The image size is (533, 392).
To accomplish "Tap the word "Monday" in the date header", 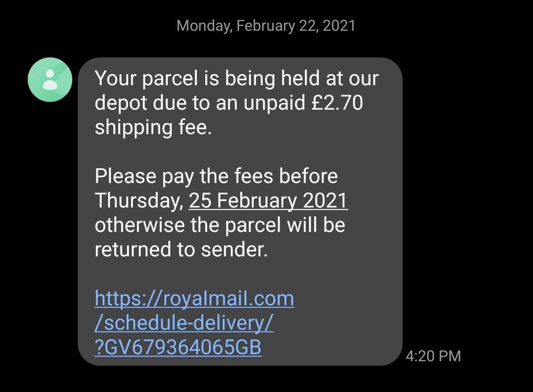I will (x=204, y=26).
